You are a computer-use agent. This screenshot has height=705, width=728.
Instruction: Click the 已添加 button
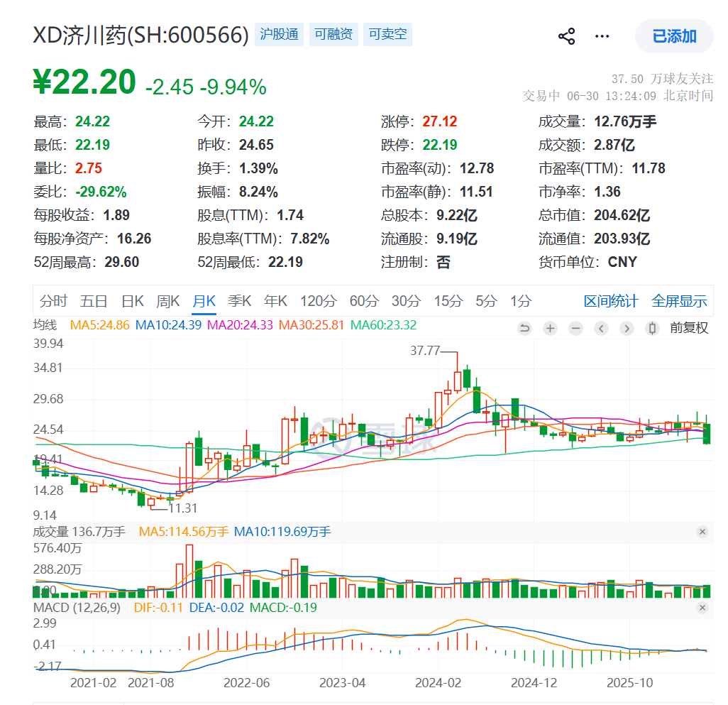[x=674, y=36]
